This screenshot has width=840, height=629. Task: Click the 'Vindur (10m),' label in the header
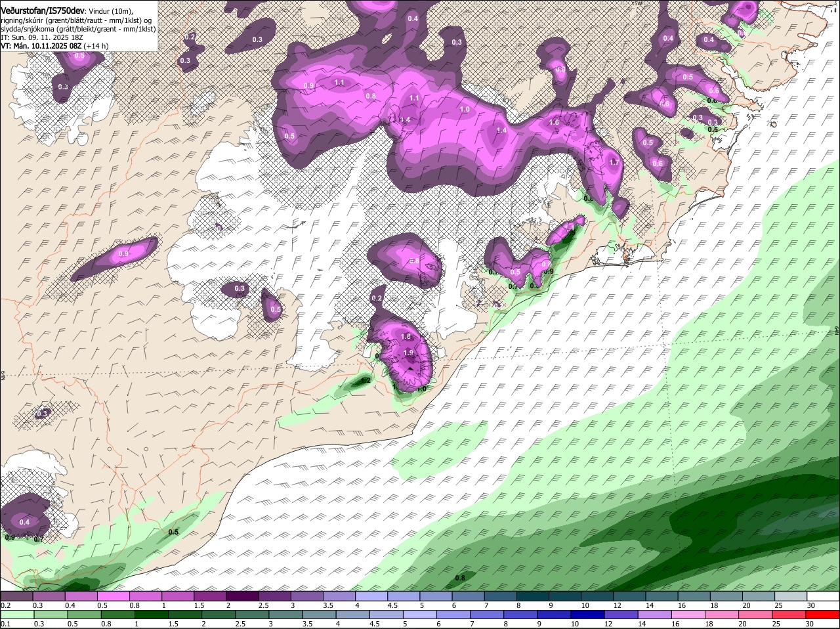(111, 11)
